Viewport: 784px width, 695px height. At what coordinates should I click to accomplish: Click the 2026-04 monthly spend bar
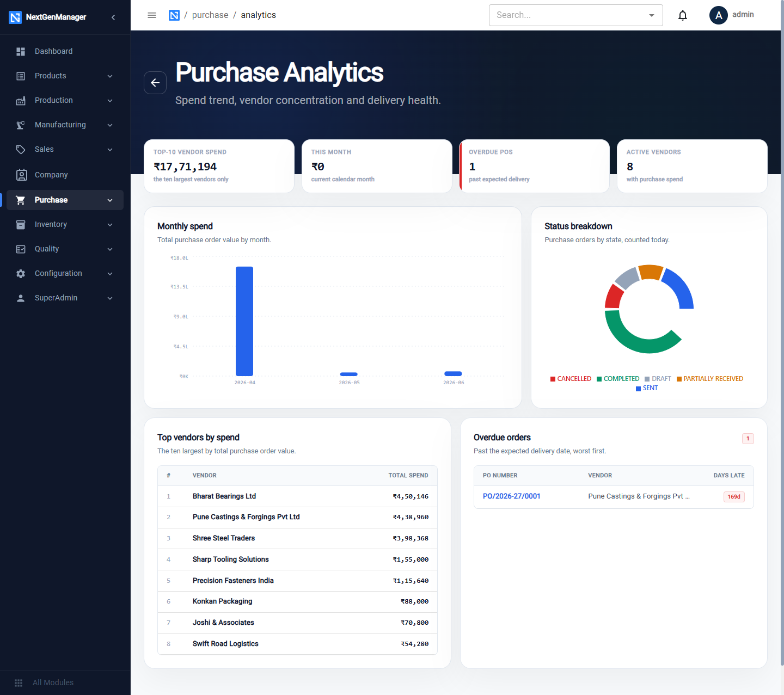point(244,321)
